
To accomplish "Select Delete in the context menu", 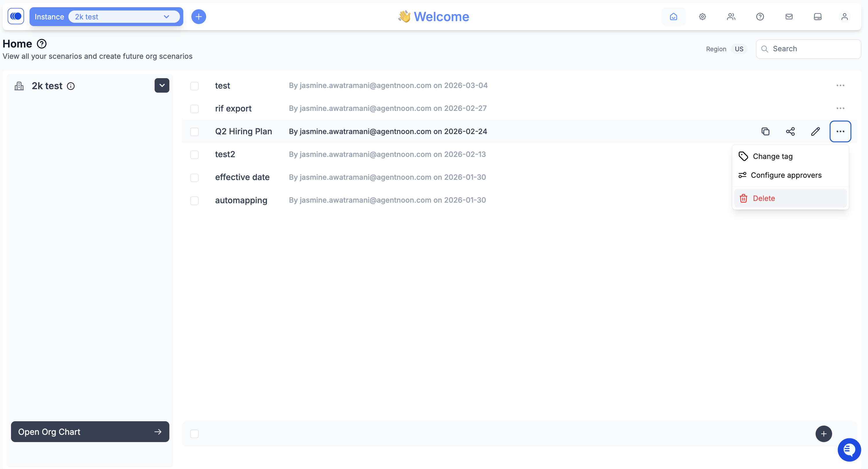I will point(763,198).
